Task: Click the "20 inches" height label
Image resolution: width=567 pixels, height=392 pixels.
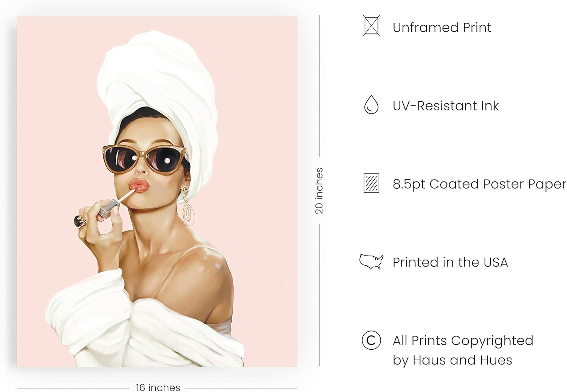Action: (319, 191)
